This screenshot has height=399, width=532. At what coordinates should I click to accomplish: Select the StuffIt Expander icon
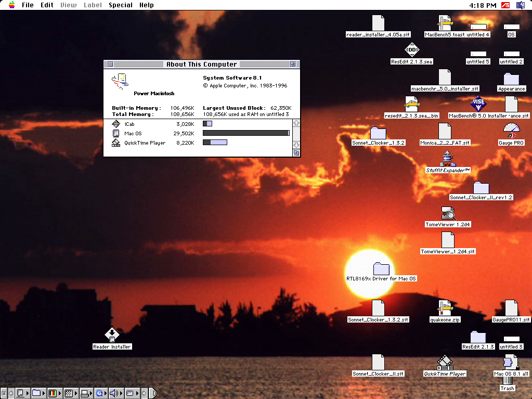point(448,159)
